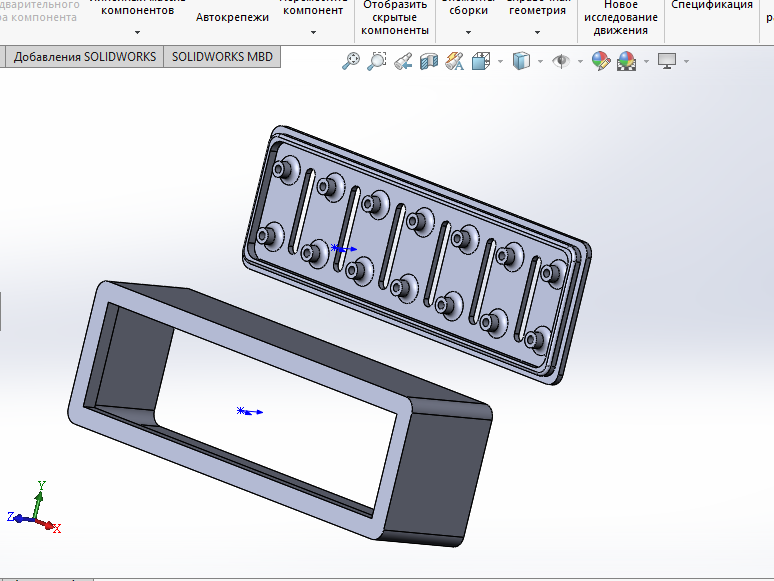Open the Добавления SOLIDWORKS tab
This screenshot has height=581, width=774.
(84, 57)
